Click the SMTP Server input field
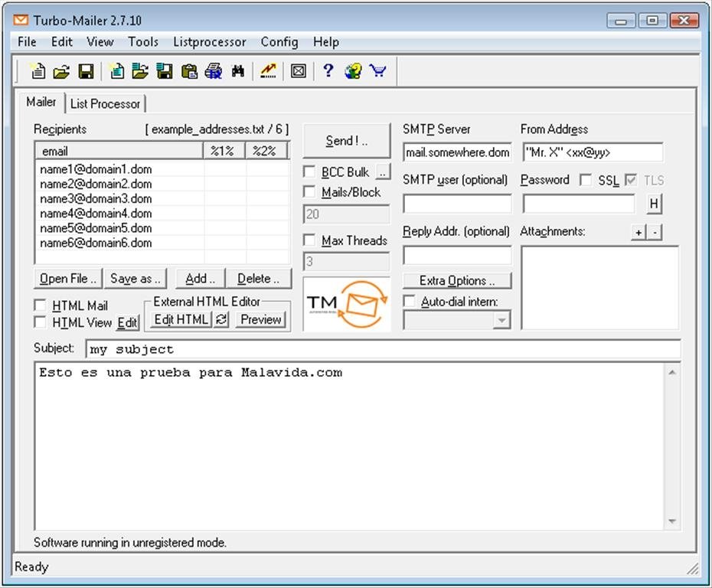The height and width of the screenshot is (588, 712). pyautogui.click(x=457, y=152)
